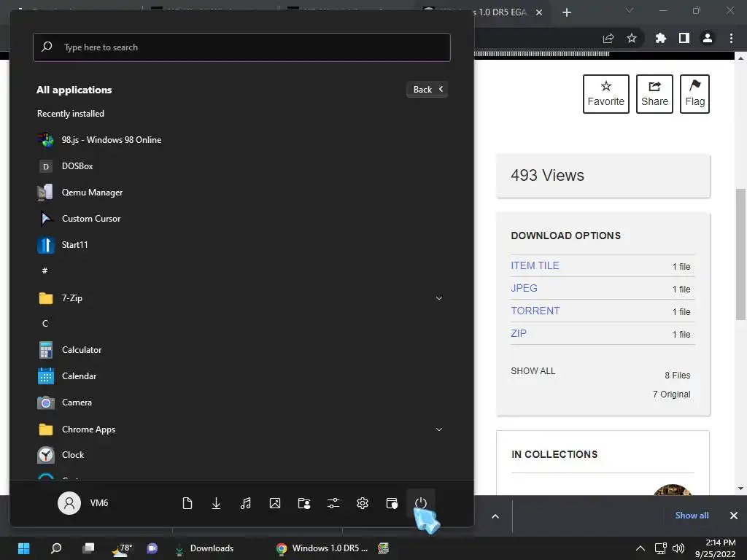Go back from All applications

427,90
